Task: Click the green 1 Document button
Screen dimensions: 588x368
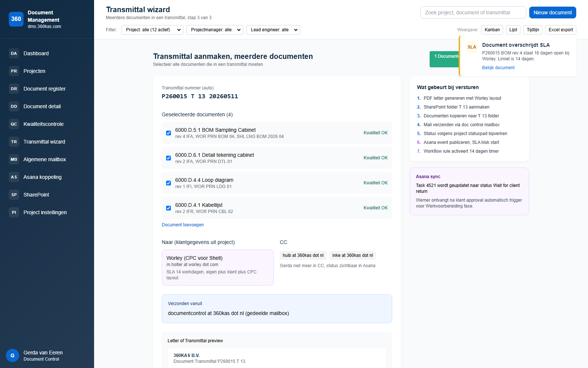Action: tap(445, 59)
